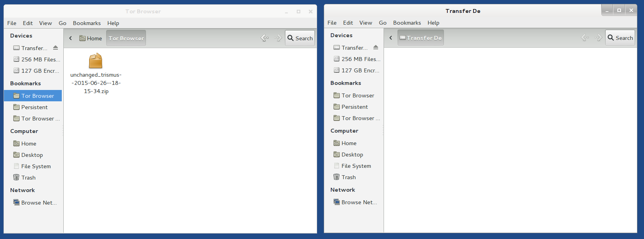Click Browse Network in left window sidebar

39,203
